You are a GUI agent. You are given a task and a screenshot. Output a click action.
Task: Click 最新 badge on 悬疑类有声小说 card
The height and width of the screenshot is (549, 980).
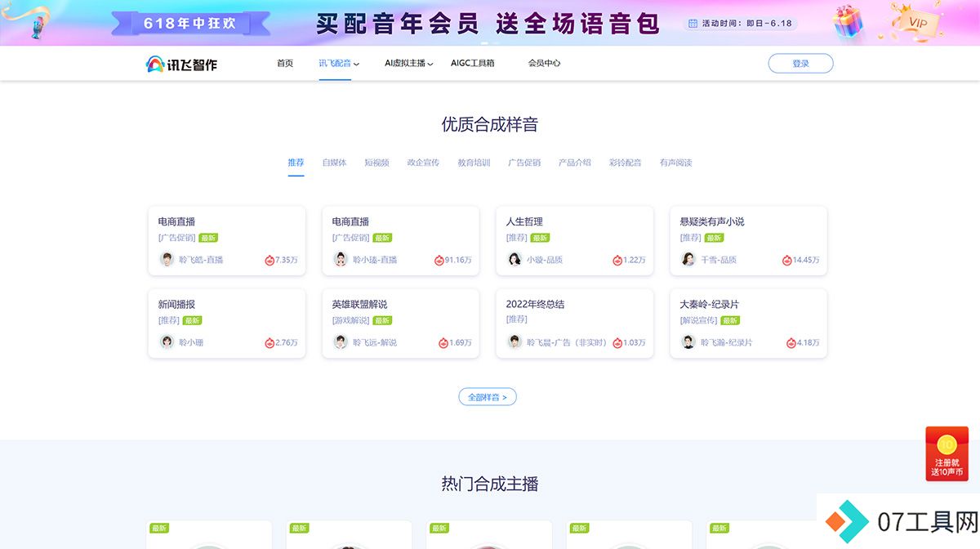tap(715, 238)
